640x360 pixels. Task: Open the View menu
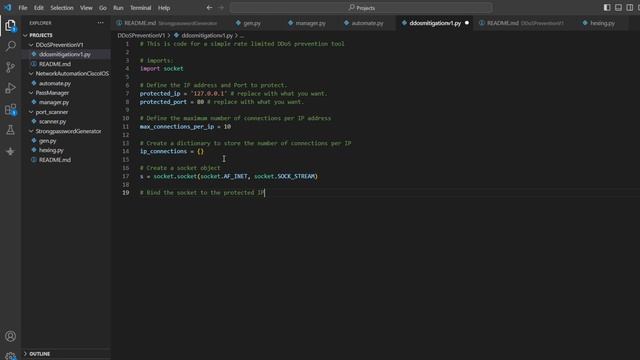click(x=86, y=8)
